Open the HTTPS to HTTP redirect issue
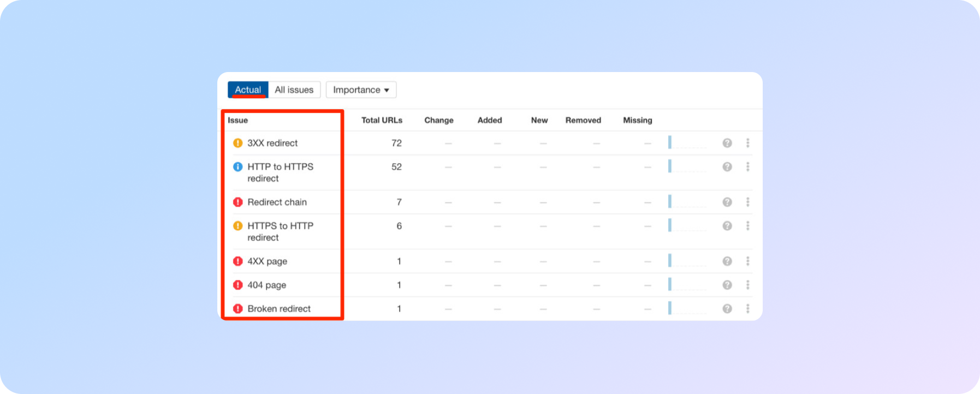The width and height of the screenshot is (980, 394). pos(281,231)
